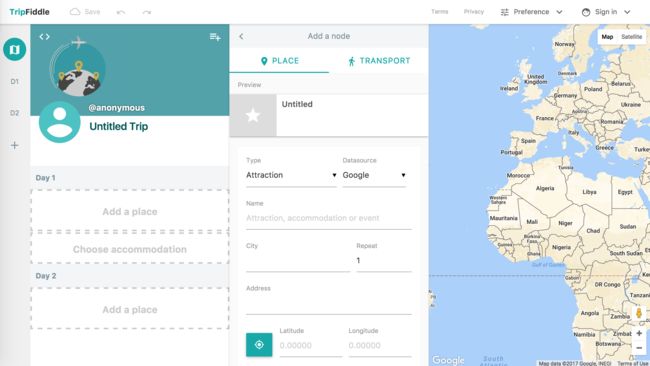Click the undo arrow icon

point(121,12)
